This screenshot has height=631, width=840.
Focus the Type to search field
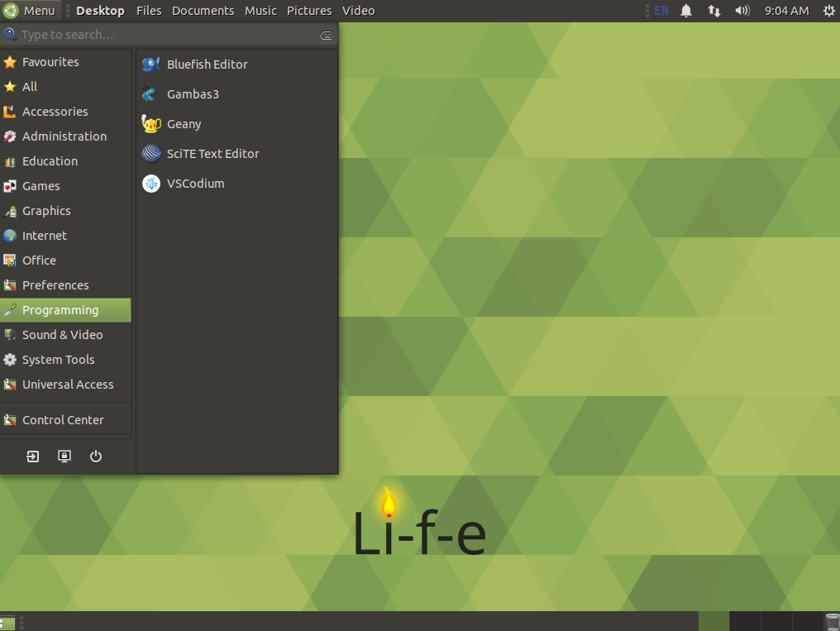pyautogui.click(x=167, y=35)
